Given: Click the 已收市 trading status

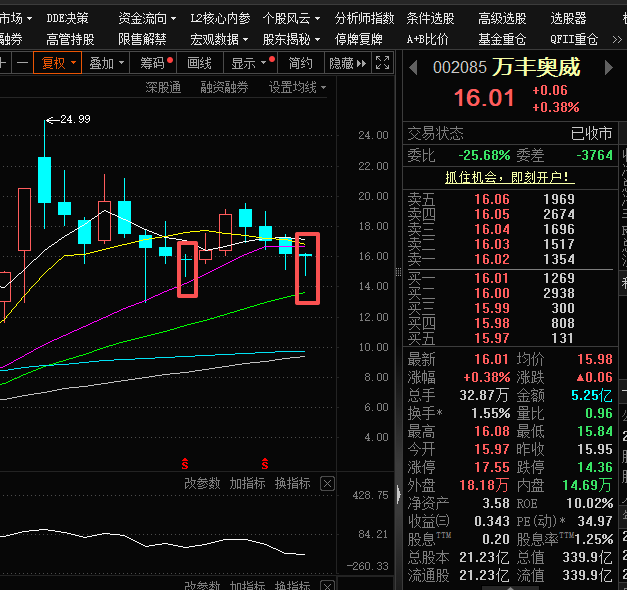Looking at the screenshot, I should [x=591, y=133].
